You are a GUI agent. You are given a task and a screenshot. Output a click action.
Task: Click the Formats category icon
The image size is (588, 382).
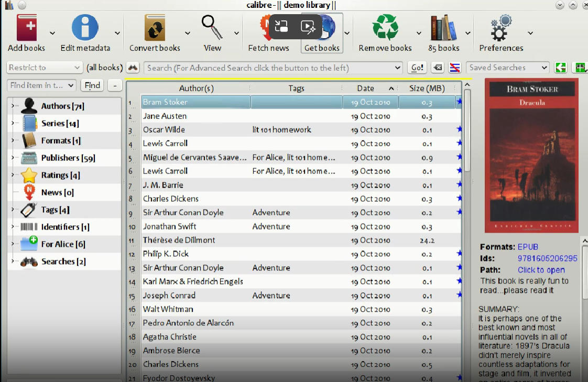coord(29,140)
